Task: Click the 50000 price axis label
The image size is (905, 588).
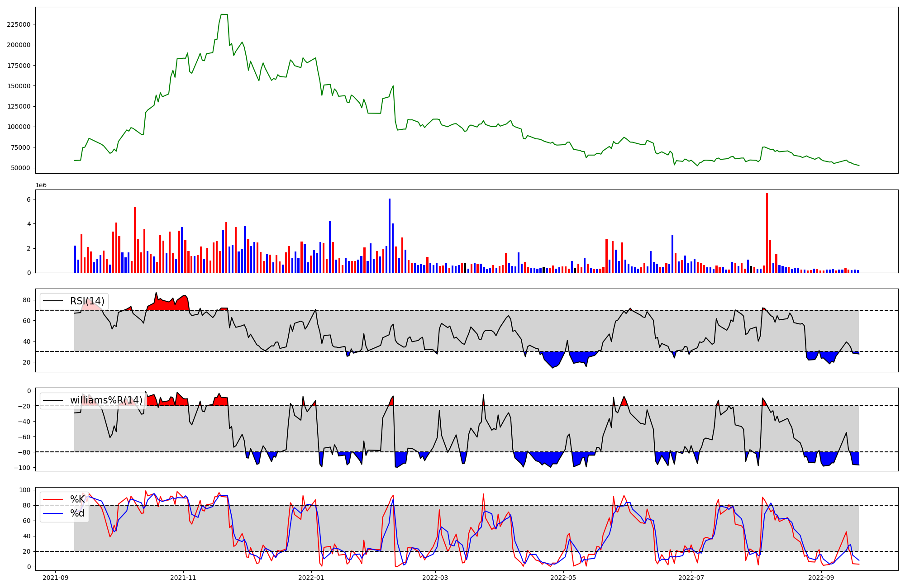Action: [20, 168]
